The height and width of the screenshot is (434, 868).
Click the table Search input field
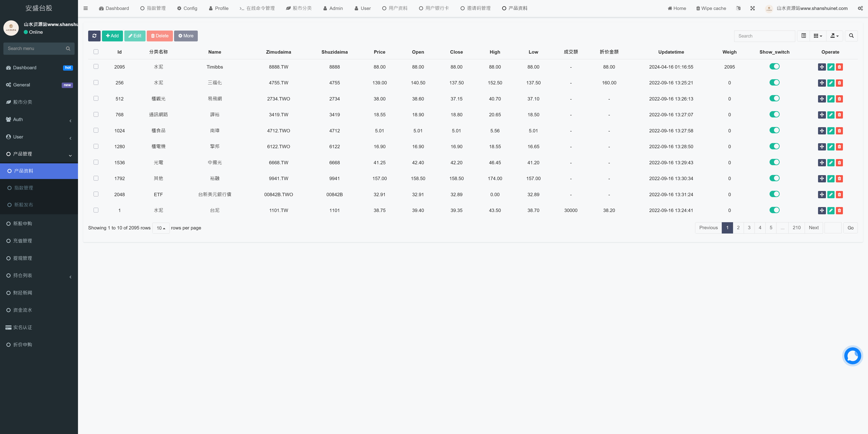coord(764,36)
